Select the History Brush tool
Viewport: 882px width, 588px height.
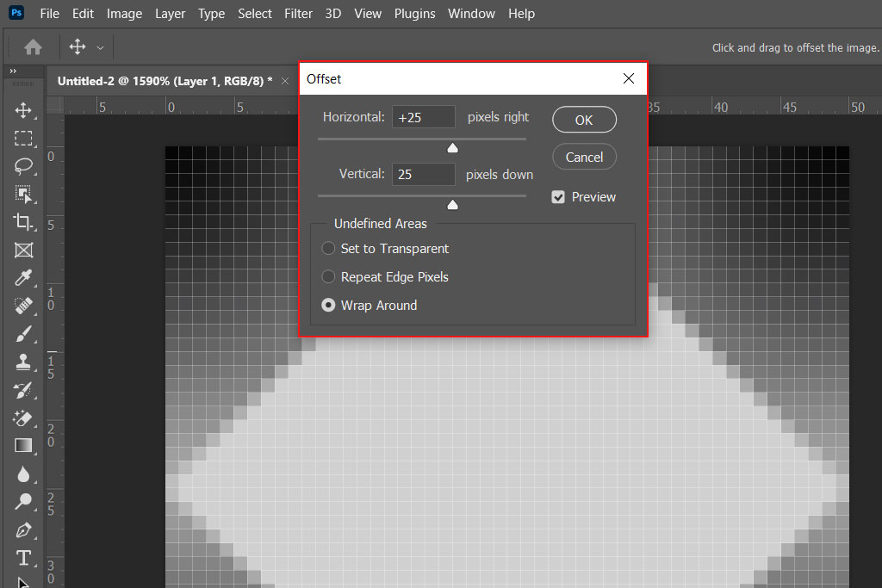[x=23, y=390]
